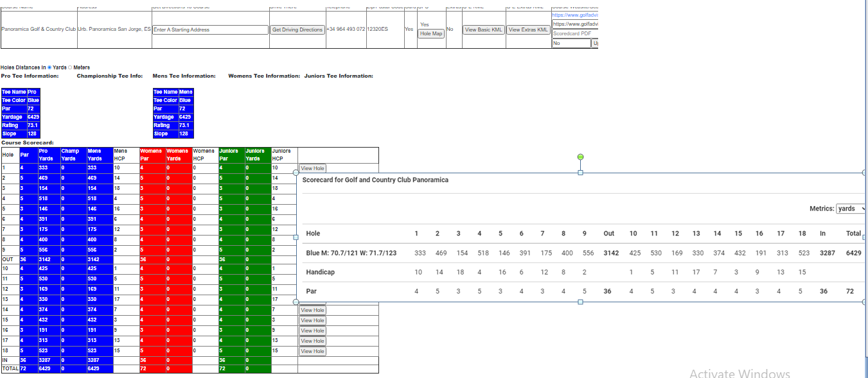Click the 'Urb. Panoramica San Jorge, ES' address
The height and width of the screenshot is (378, 868).
(x=114, y=30)
